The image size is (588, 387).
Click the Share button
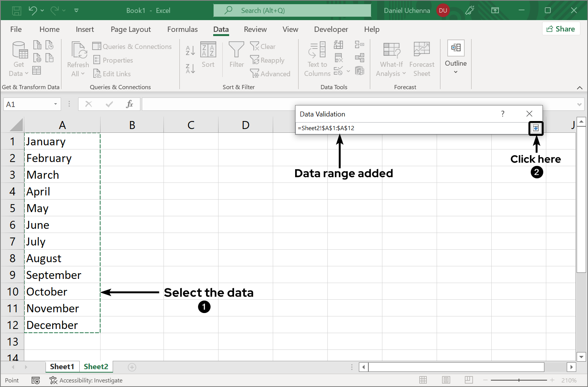(x=561, y=28)
